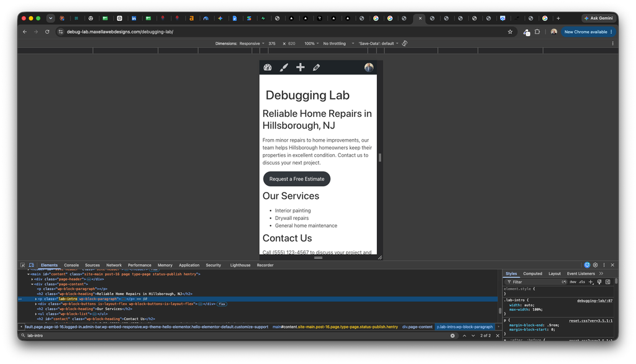636x364 pixels.
Task: Expand the ul.wp-block-list node
Action: coord(35,314)
